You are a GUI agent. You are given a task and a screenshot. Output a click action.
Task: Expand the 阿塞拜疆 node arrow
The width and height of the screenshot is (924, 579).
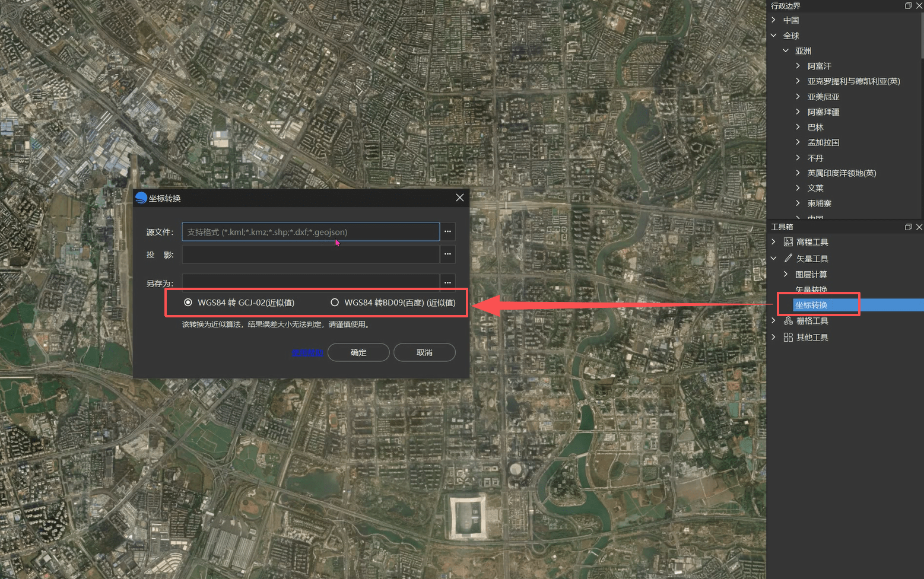[798, 112]
